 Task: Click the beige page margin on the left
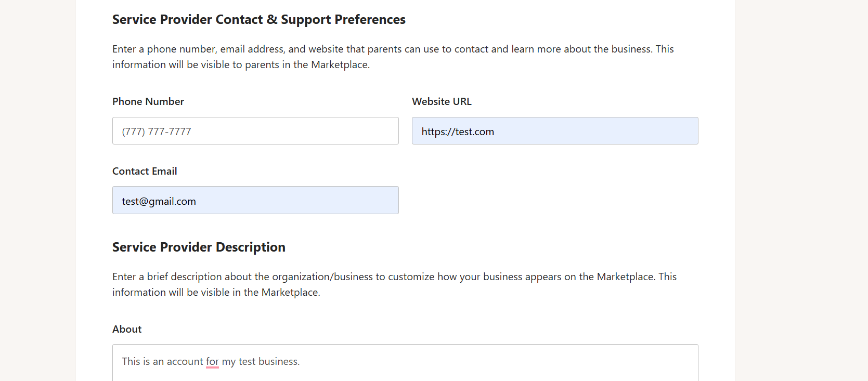[37, 190]
